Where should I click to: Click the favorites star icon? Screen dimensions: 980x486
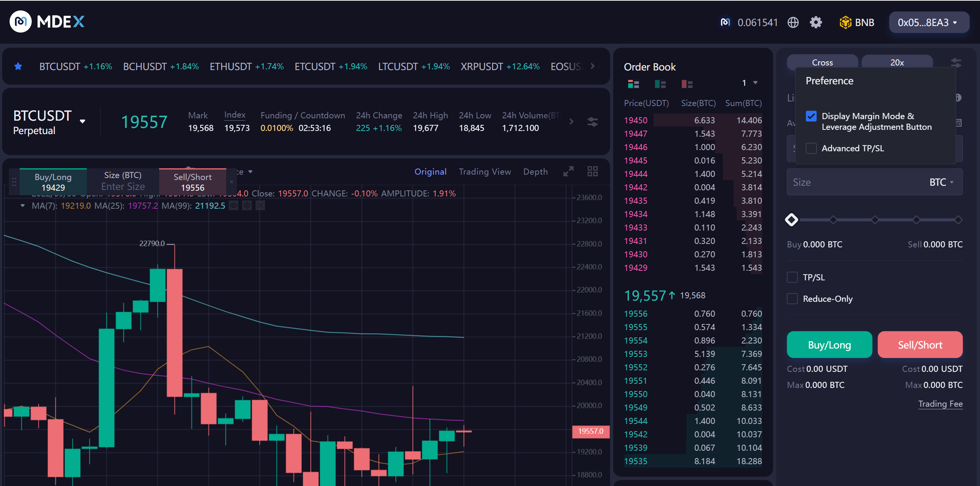click(x=18, y=66)
